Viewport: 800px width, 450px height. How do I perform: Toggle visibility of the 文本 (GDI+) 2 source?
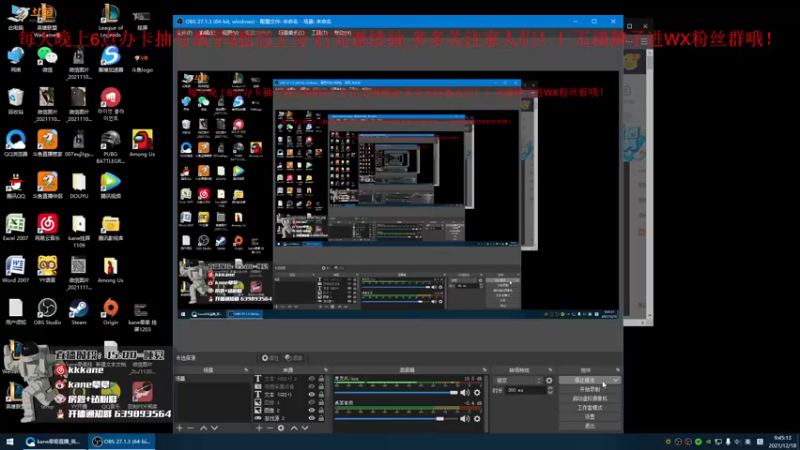[311, 379]
